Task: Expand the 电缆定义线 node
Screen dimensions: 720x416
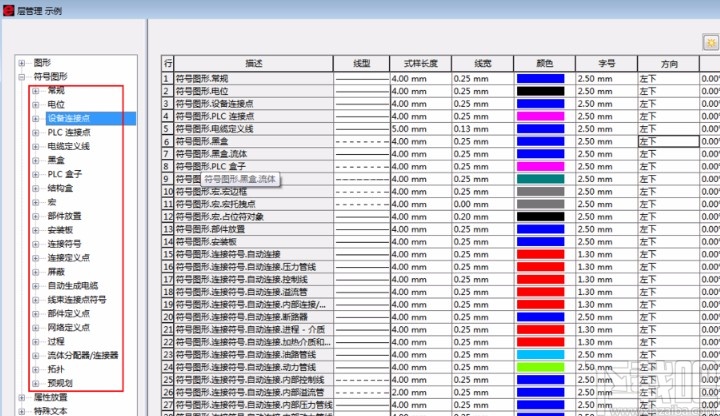Action: [35, 146]
